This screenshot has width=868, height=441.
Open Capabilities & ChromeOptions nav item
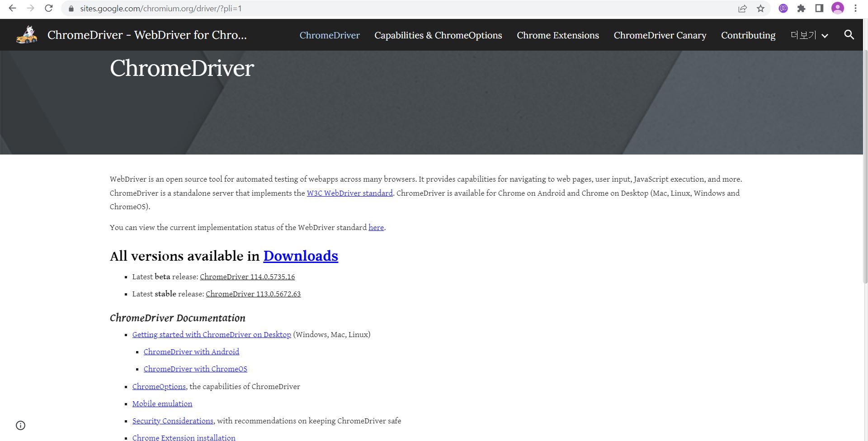click(x=438, y=35)
